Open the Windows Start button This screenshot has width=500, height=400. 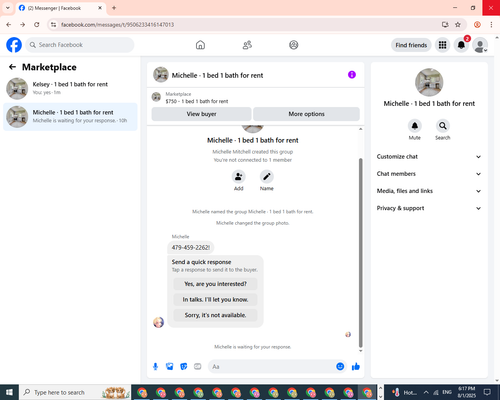coord(9,392)
